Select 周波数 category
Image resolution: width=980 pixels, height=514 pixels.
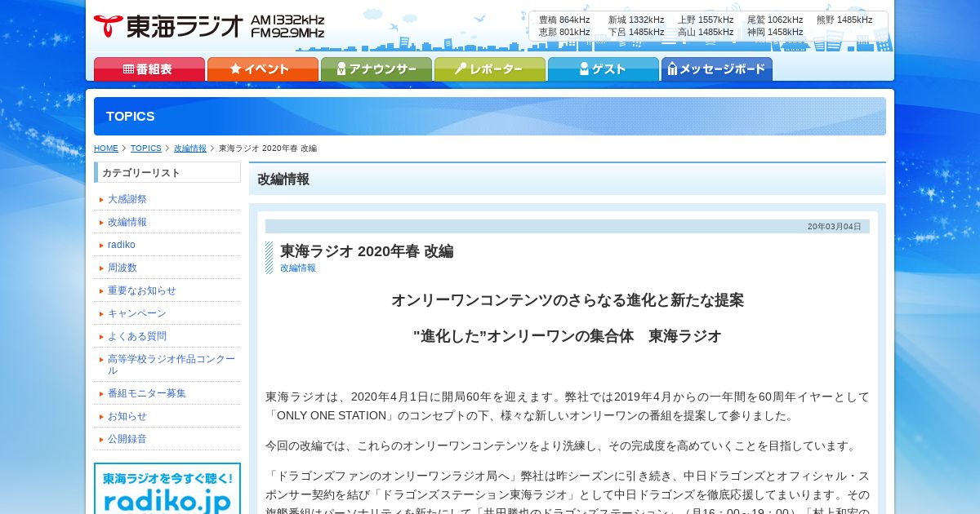122,268
